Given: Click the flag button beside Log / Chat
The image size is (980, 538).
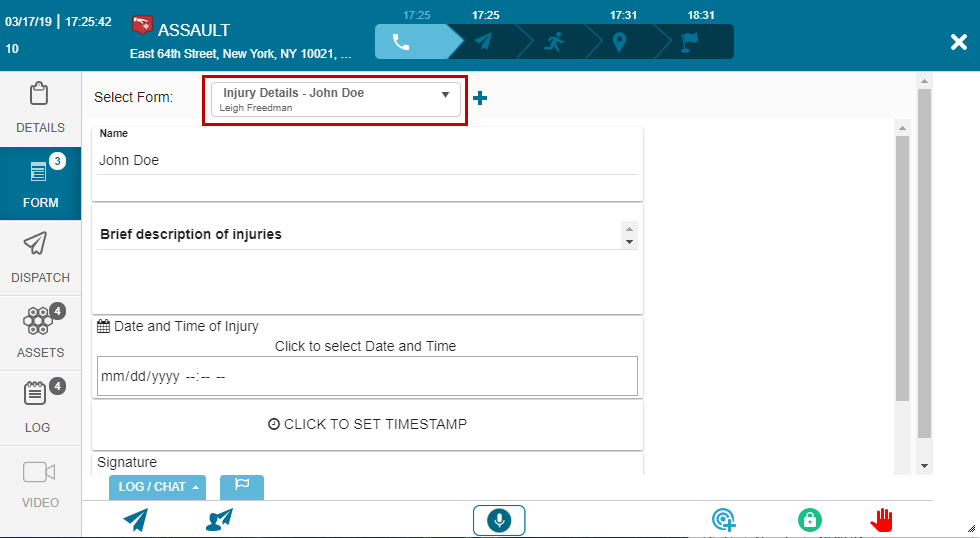Looking at the screenshot, I should (242, 487).
